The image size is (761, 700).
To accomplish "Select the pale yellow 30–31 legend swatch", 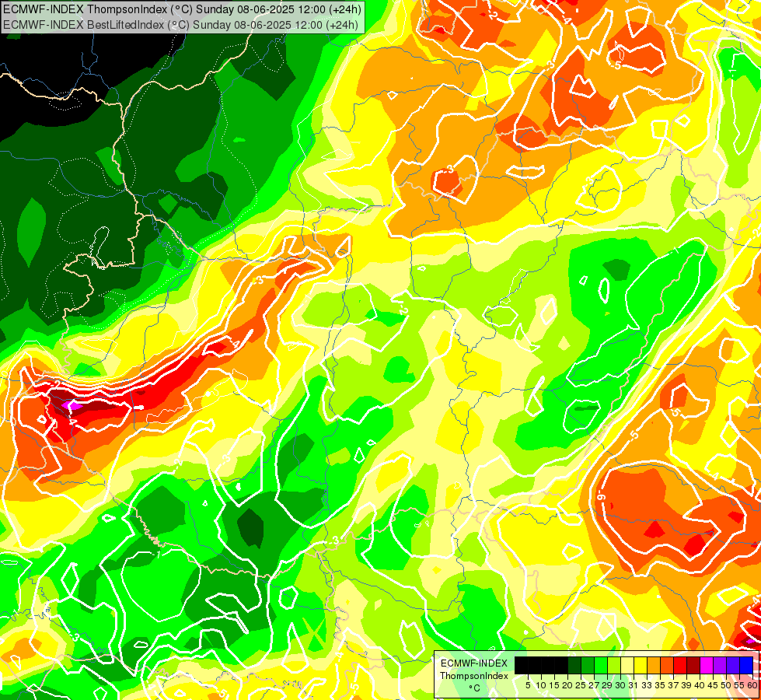I will click(x=627, y=666).
